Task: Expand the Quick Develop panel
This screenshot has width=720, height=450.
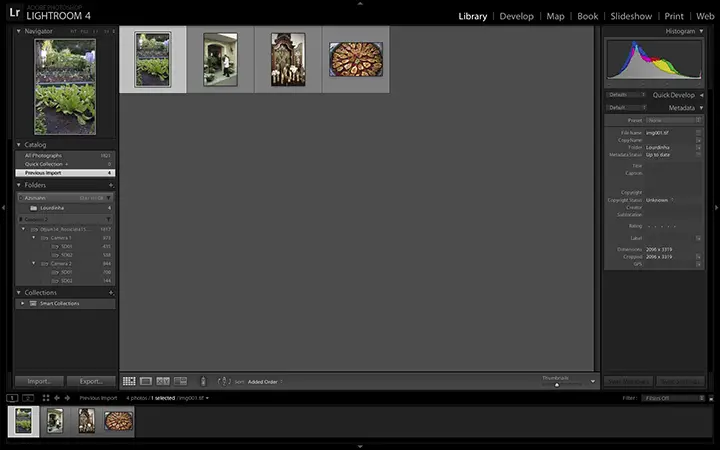Action: [x=701, y=95]
